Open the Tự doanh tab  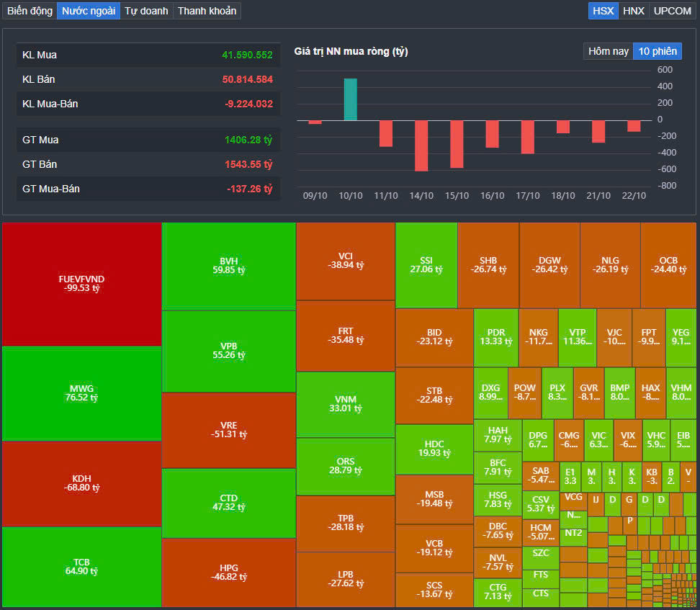[146, 11]
